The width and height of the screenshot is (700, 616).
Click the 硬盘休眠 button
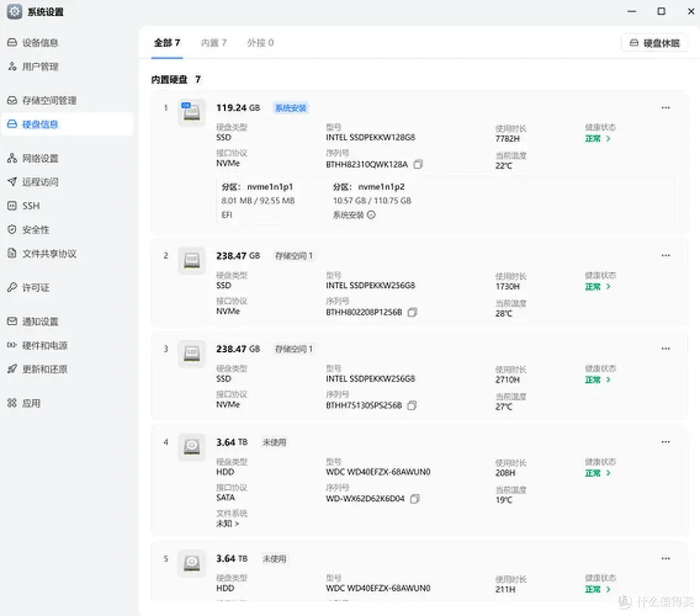655,43
